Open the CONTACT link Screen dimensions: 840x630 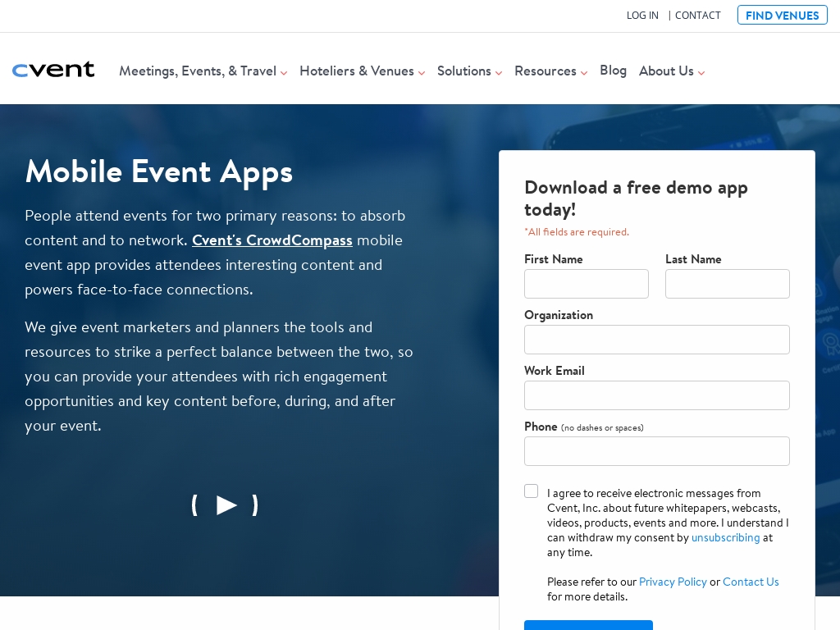coord(697,16)
